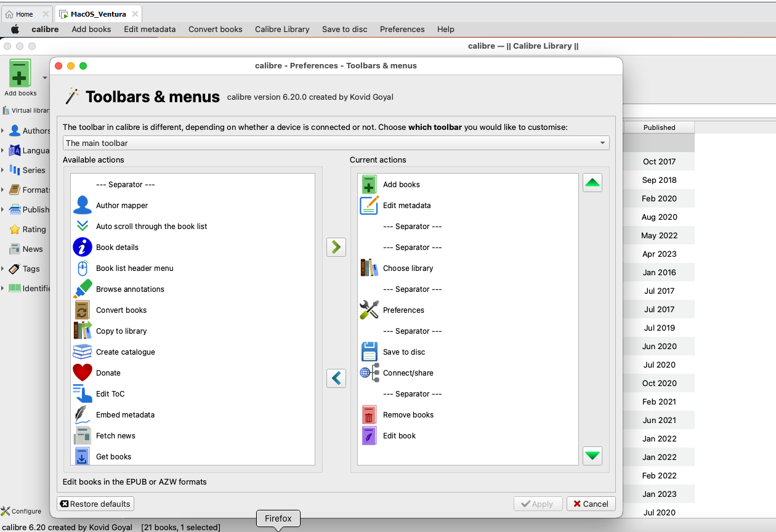Click the Configure button in main window

tap(22, 511)
